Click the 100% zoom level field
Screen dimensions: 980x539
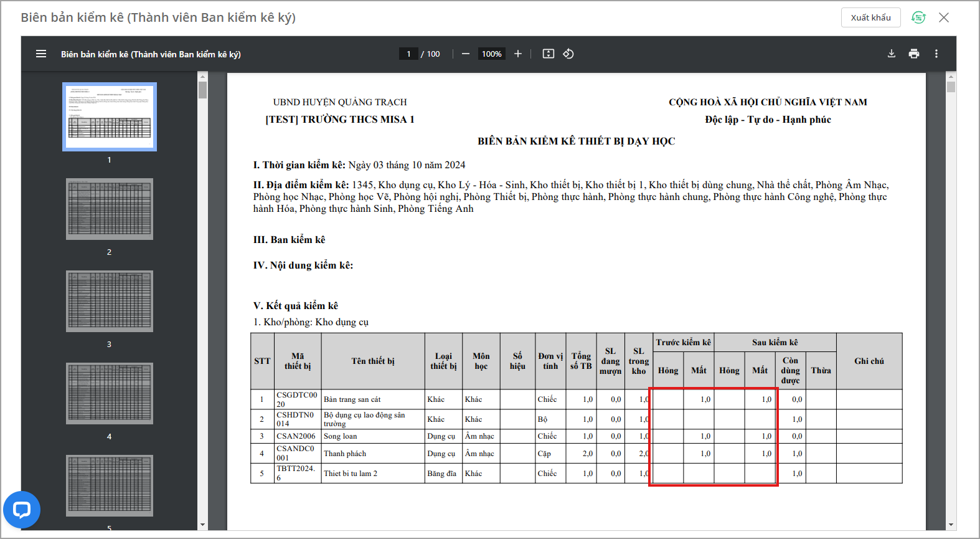[x=492, y=54]
